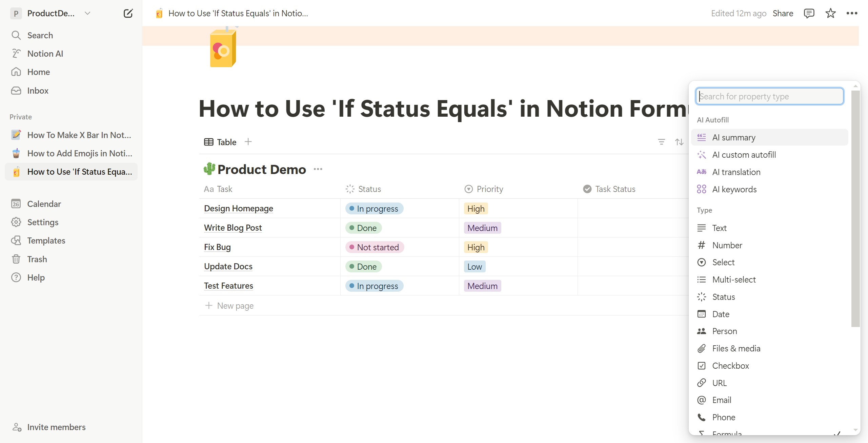Choose Checkbox property type
The height and width of the screenshot is (443, 868).
point(769,366)
